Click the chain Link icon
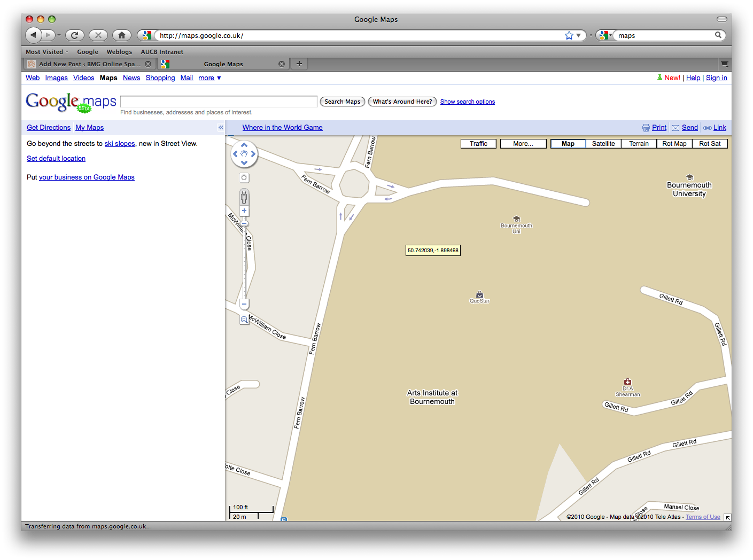Screen dimensions: 753x560 point(707,128)
